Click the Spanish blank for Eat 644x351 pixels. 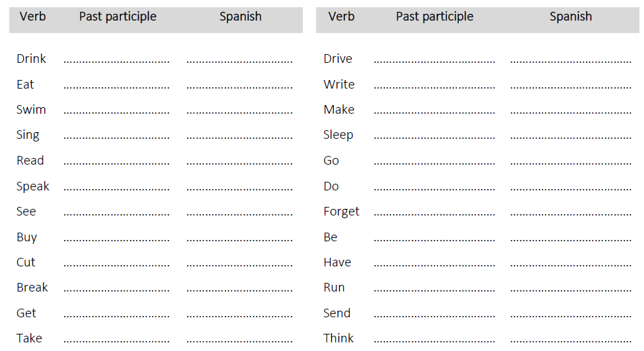click(x=239, y=87)
